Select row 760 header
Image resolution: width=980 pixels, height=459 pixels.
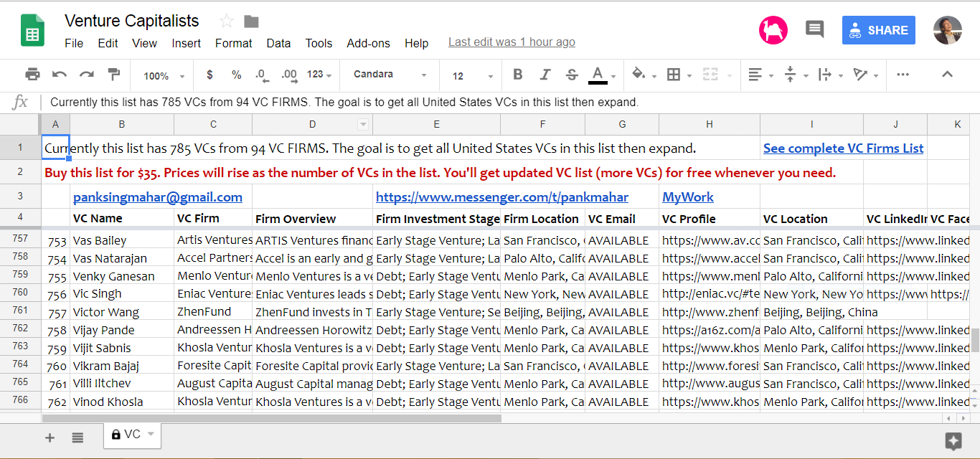(x=20, y=293)
